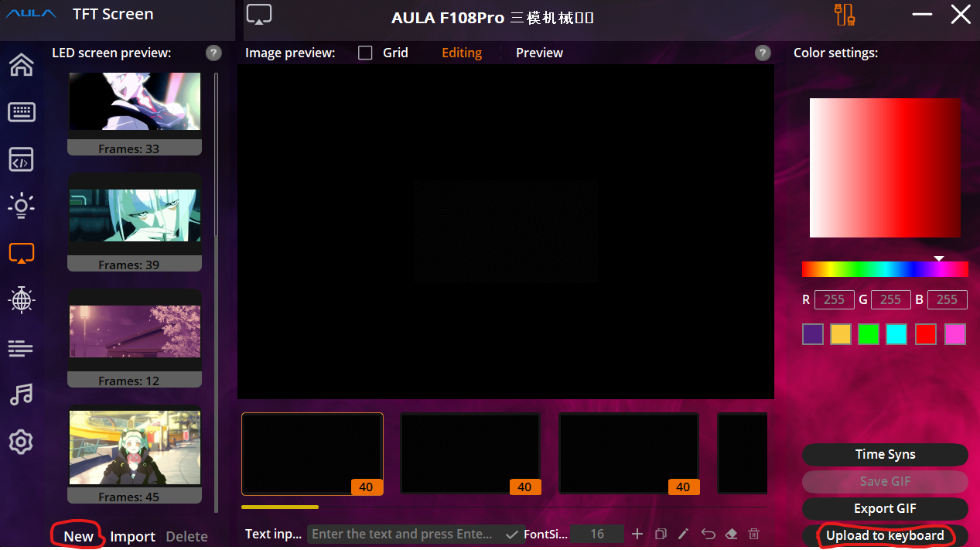980x550 pixels.
Task: Pick the red color swatch
Action: [x=926, y=334]
